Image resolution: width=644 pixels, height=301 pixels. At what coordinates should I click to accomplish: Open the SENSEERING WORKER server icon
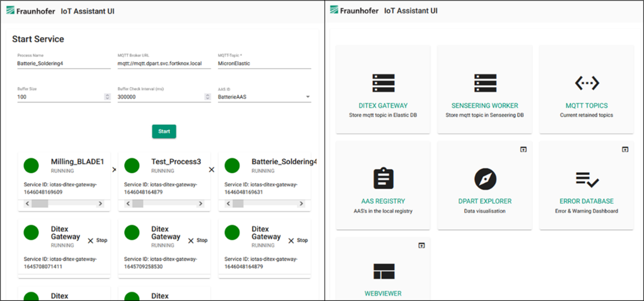pyautogui.click(x=485, y=83)
